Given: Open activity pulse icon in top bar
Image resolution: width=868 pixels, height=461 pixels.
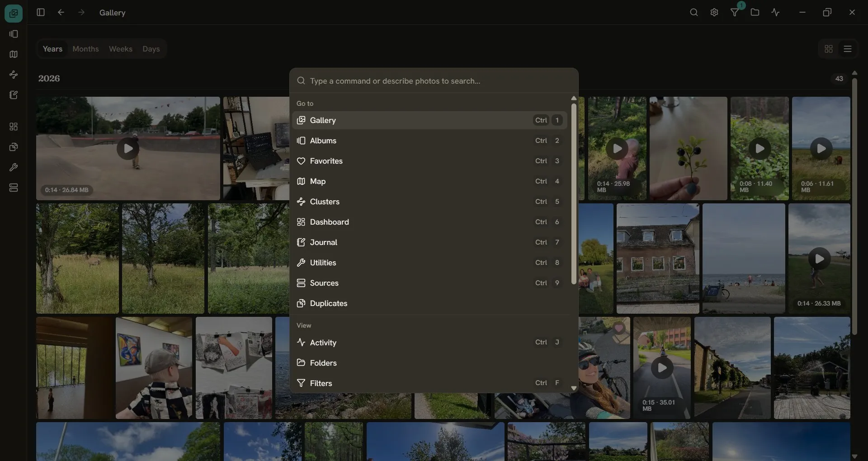Looking at the screenshot, I should pyautogui.click(x=776, y=13).
